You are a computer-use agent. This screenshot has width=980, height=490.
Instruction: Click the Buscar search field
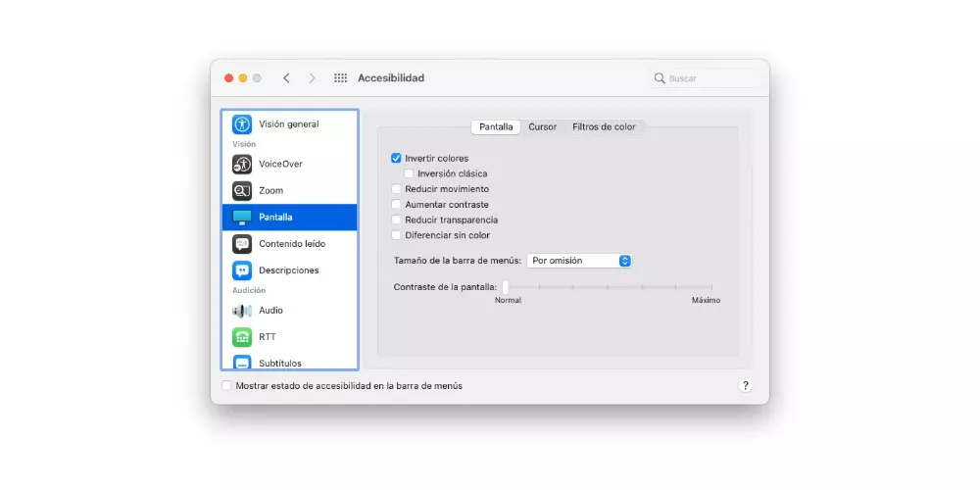pos(710,78)
